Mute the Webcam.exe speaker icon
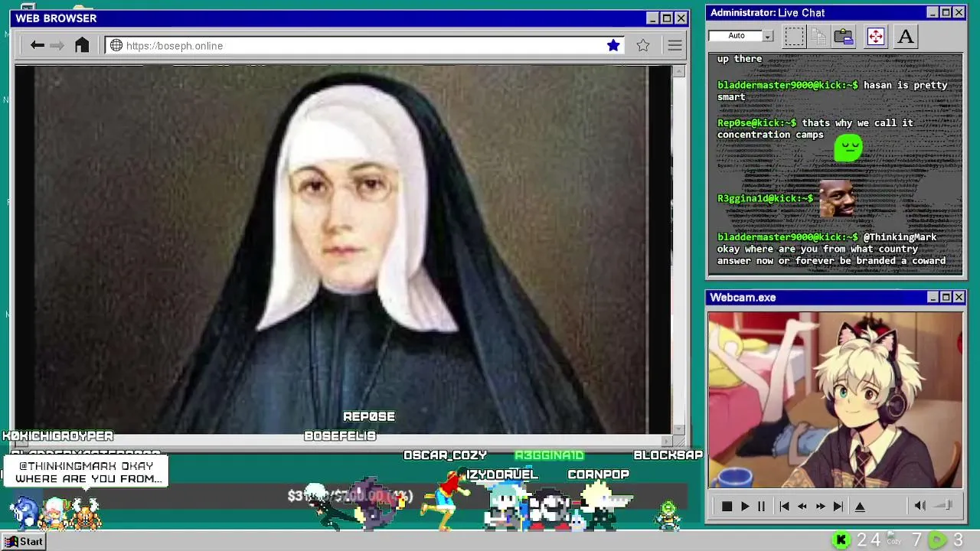This screenshot has height=551, width=980. pyautogui.click(x=920, y=506)
